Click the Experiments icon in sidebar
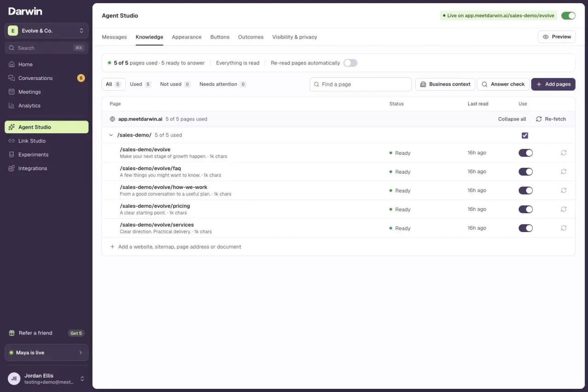The image size is (588, 392). 11,155
